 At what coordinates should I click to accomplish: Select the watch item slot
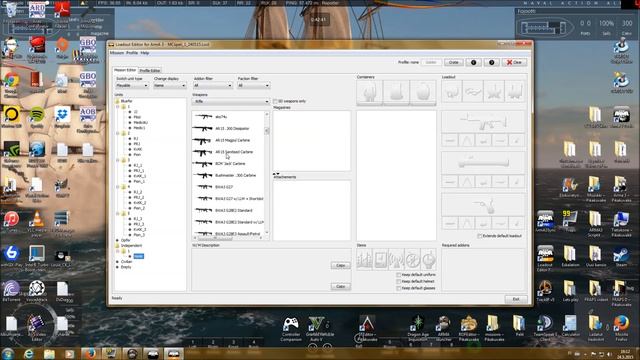[429, 259]
